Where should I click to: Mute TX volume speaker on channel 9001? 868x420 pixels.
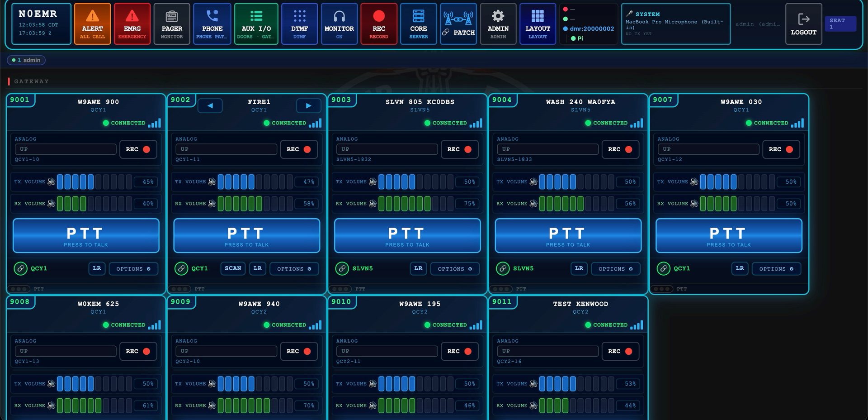51,181
